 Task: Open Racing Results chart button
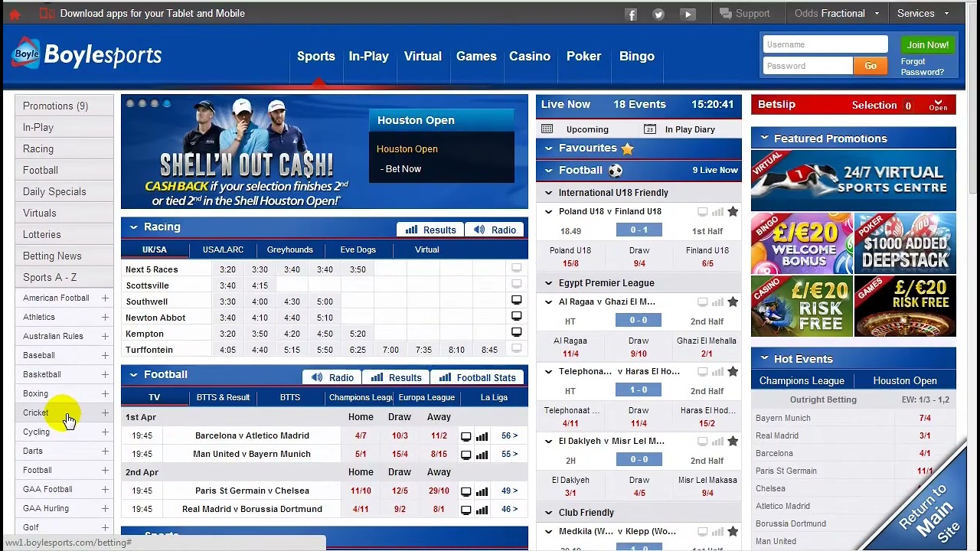tap(430, 230)
